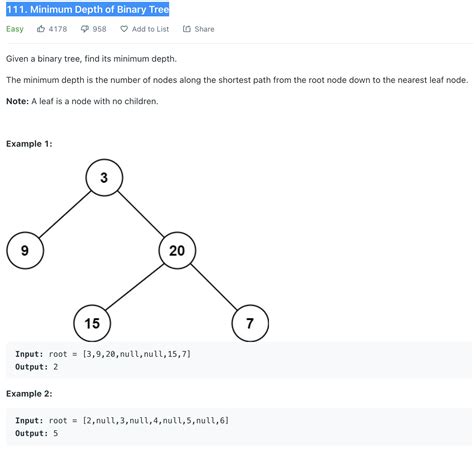Click the like count 4178
Viewport: 474px width, 450px height.
[58, 29]
